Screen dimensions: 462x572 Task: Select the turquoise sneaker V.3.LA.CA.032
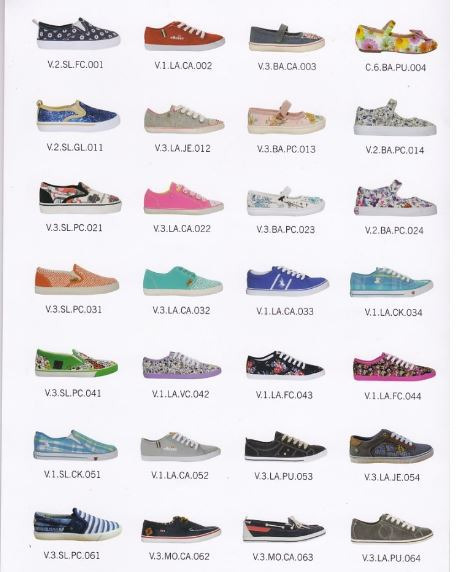[183, 281]
